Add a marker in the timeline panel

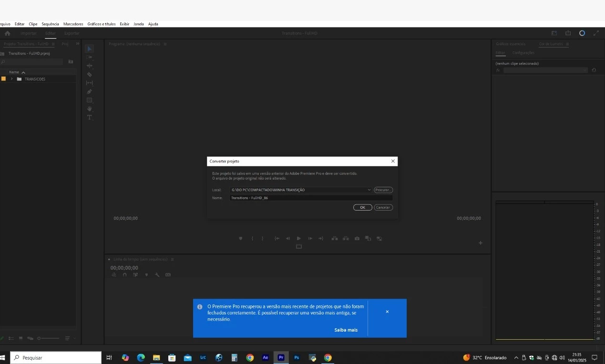(x=146, y=275)
